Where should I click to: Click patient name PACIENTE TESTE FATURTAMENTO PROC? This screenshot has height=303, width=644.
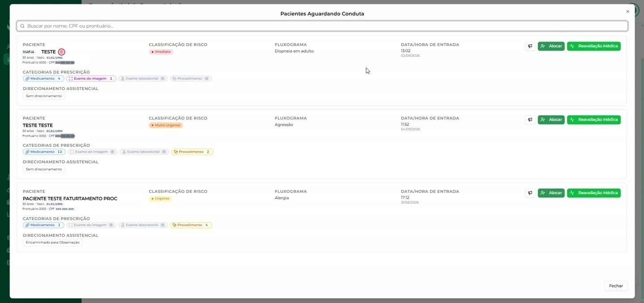tap(70, 199)
